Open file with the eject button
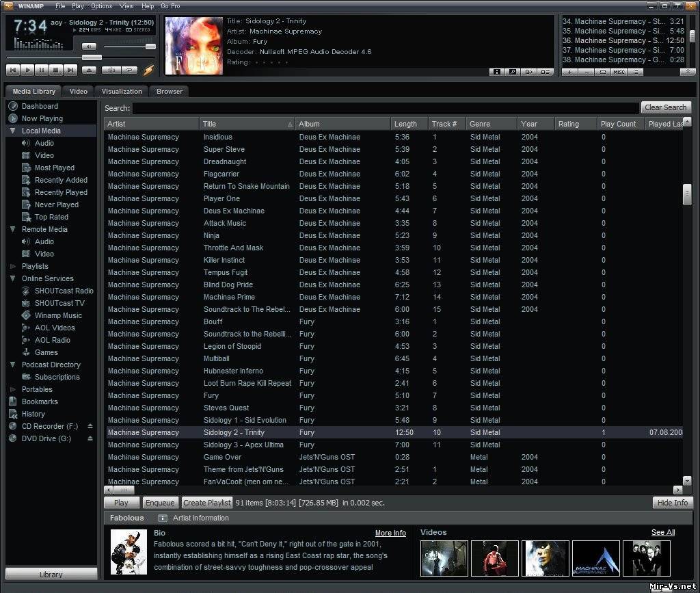Viewport: 700px width, 593px height. coord(89,70)
